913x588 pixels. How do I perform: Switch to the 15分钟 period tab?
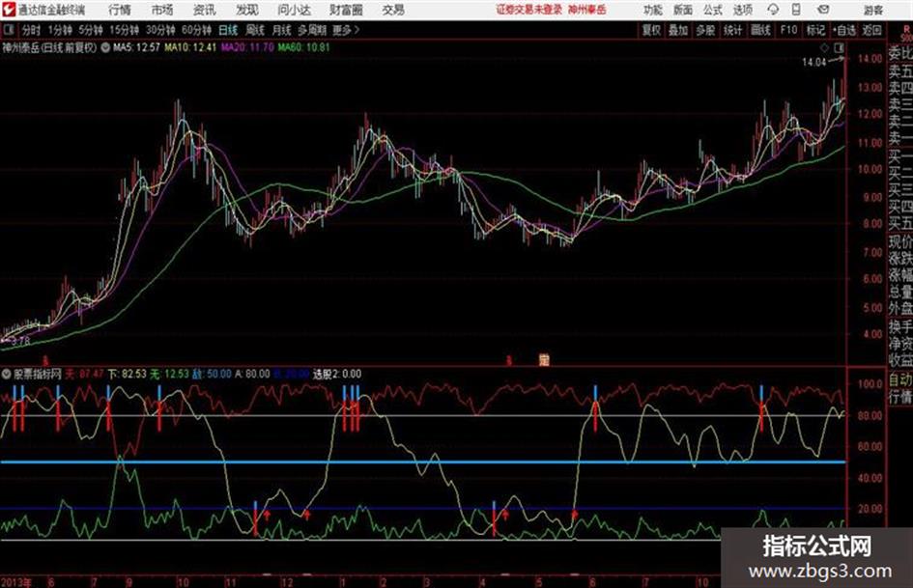coord(124,30)
